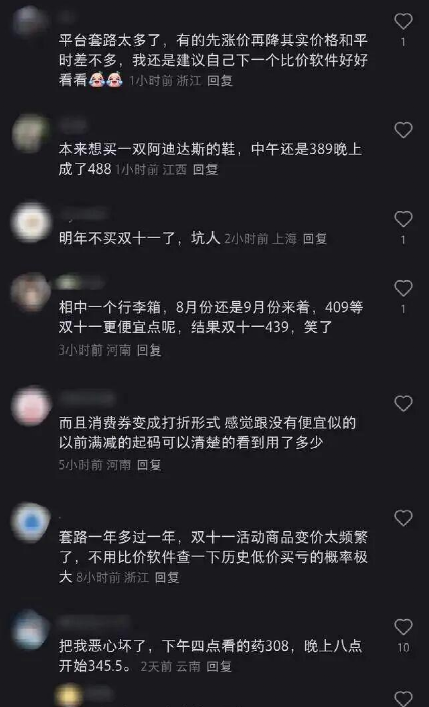Reply to the 上海 comment about 坑人
Image resolution: width=429 pixels, height=707 pixels.
314,238
